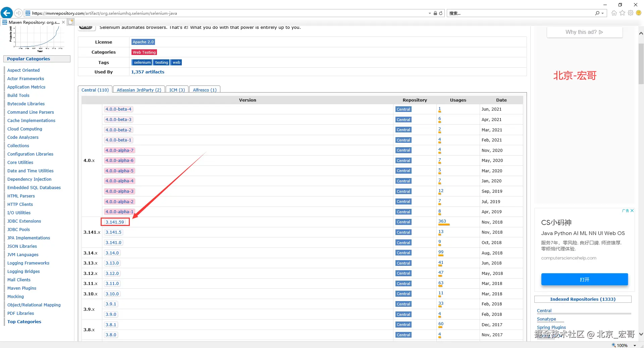The height and width of the screenshot is (348, 644).
Task: Click the vertical page scrollbar thumb
Action: [x=641, y=64]
